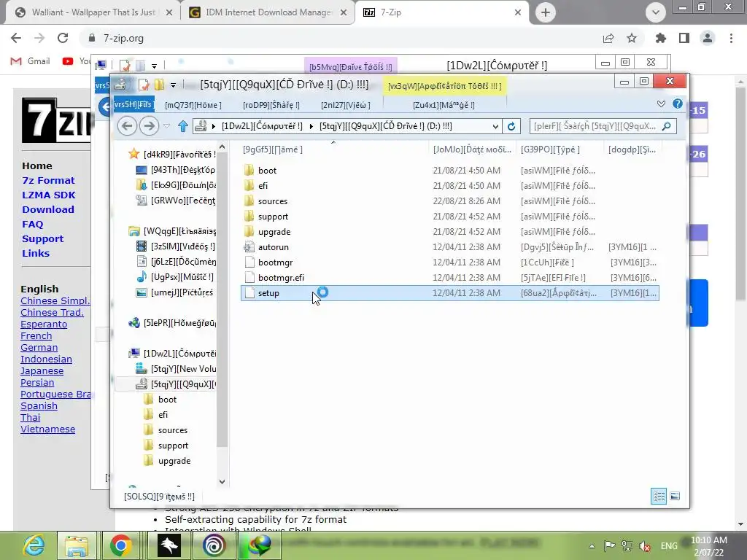Image resolution: width=747 pixels, height=560 pixels.
Task: Open recent locations dropdown beside Forward arrow
Action: pyautogui.click(x=167, y=126)
